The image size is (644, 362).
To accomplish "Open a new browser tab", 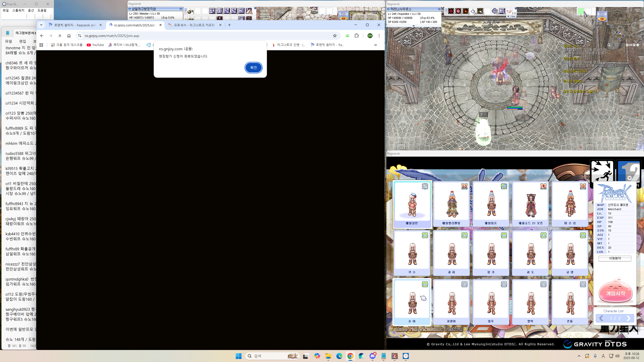I will [229, 25].
